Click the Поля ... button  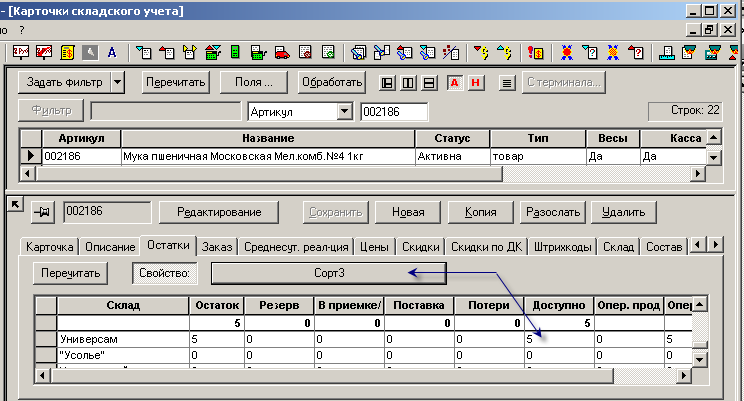[254, 83]
